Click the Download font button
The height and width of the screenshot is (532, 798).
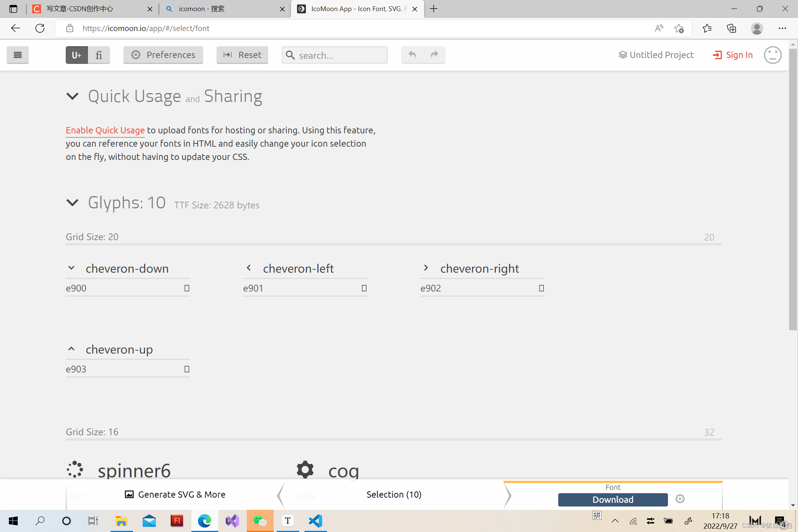pos(613,499)
